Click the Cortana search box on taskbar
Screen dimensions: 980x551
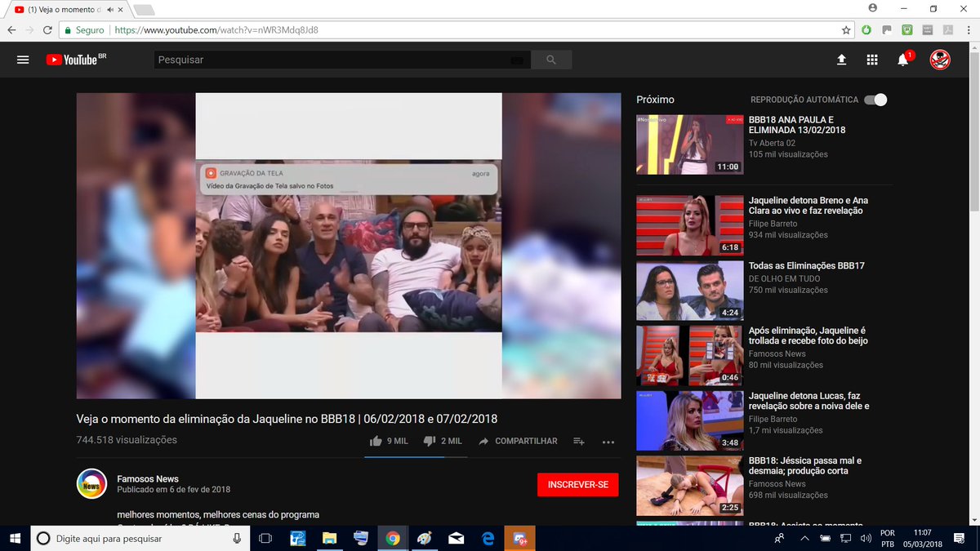coord(140,539)
